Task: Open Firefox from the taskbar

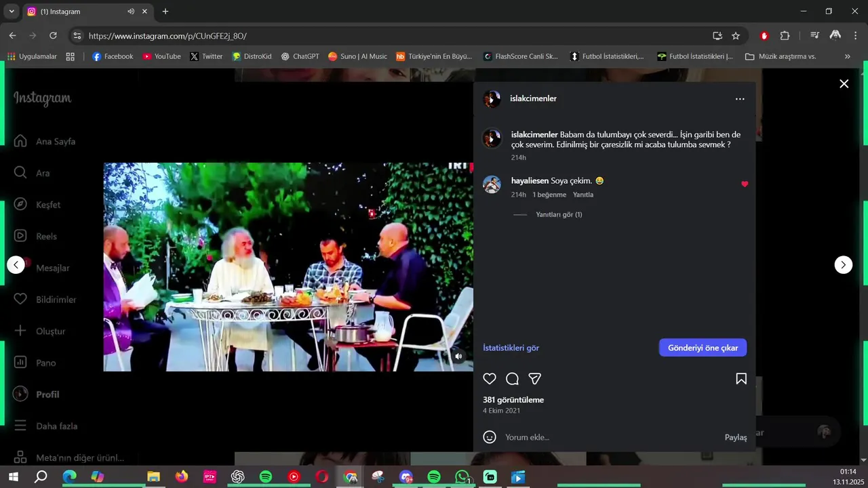Action: [x=182, y=477]
